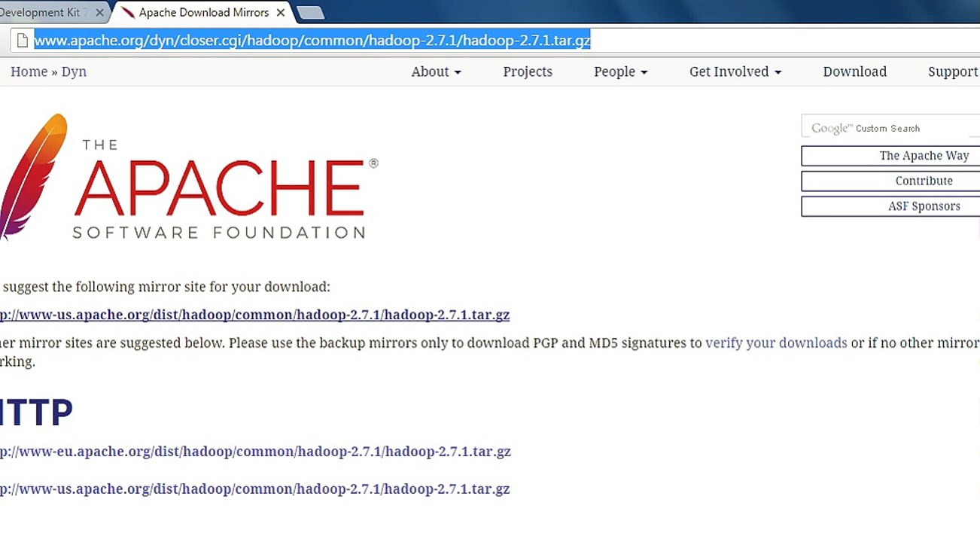Image resolution: width=980 pixels, height=542 pixels.
Task: Go to the Download nav item
Action: [x=855, y=72]
